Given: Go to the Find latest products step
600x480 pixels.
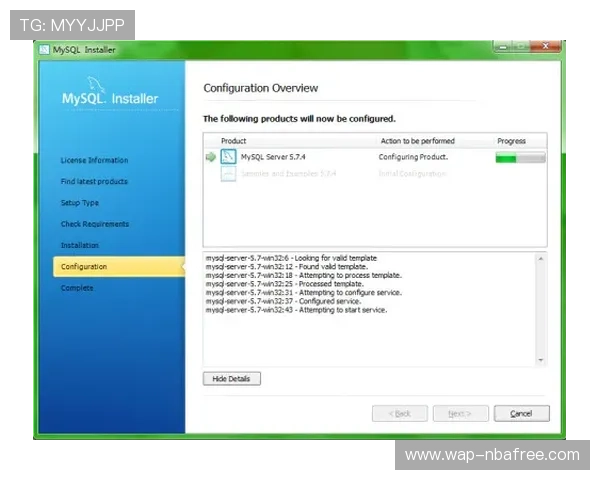Looking at the screenshot, I should (94, 181).
